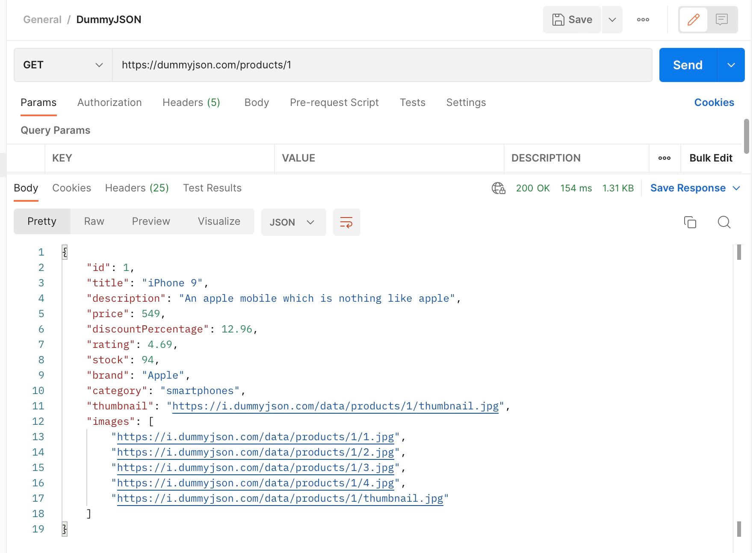Click the VALUE column header
This screenshot has height=553, width=756.
point(298,158)
